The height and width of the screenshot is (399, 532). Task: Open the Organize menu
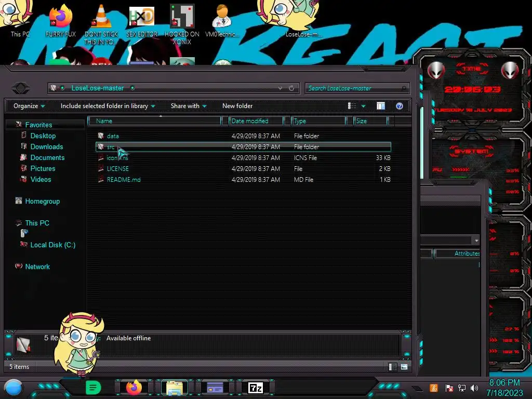[29, 106]
